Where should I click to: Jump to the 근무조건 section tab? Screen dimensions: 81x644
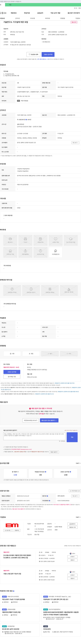coord(17,18)
